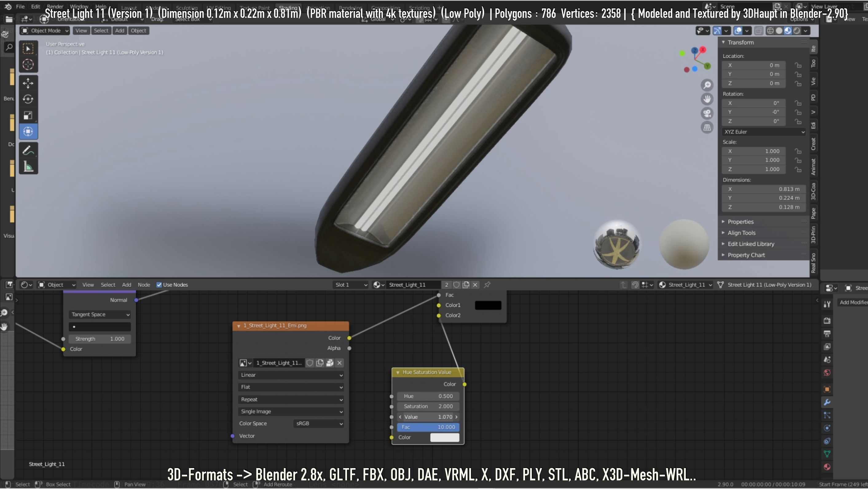Open viewport Add menu
868x489 pixels.
pos(120,31)
